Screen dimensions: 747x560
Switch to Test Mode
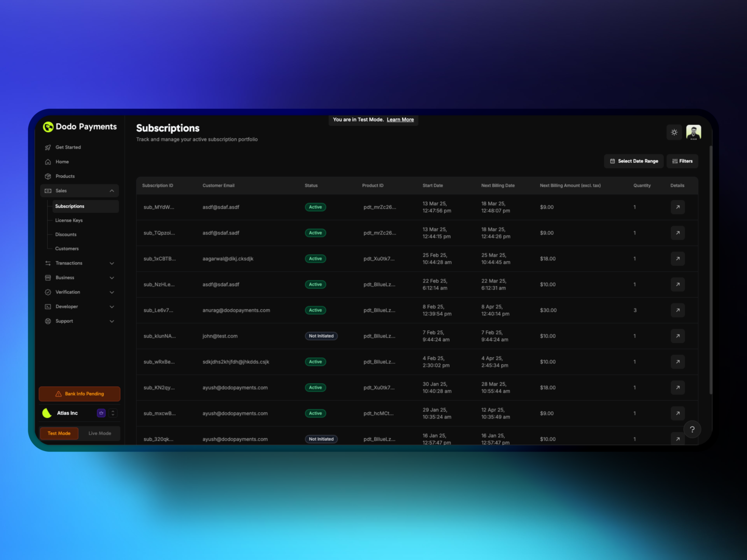(x=59, y=433)
